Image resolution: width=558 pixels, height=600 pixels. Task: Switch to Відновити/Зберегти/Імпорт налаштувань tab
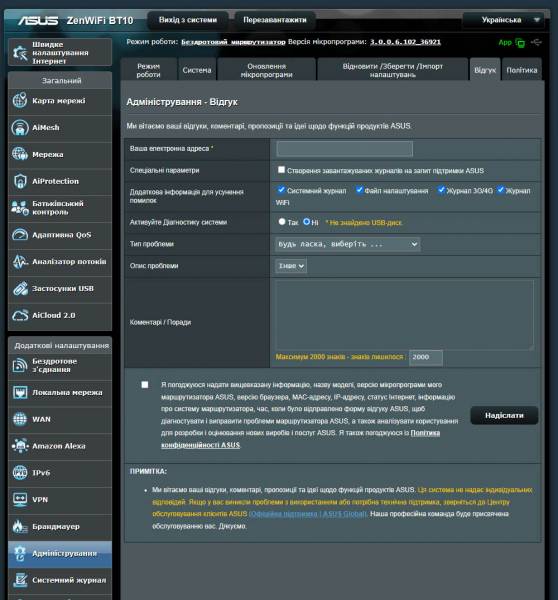(393, 70)
